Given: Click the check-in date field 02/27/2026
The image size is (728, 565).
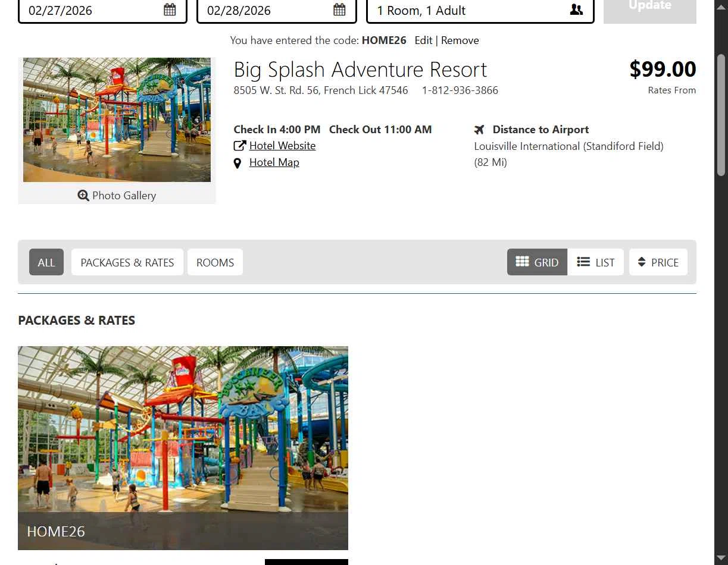Looking at the screenshot, I should click(102, 10).
